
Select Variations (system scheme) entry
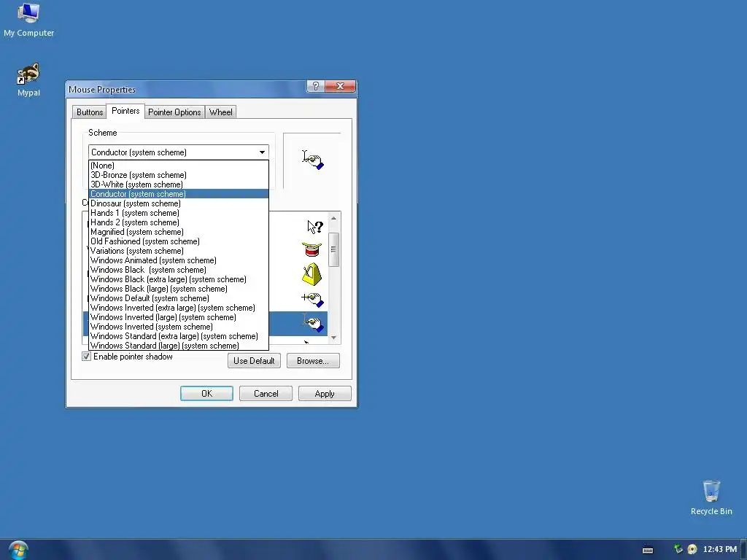[179, 251]
